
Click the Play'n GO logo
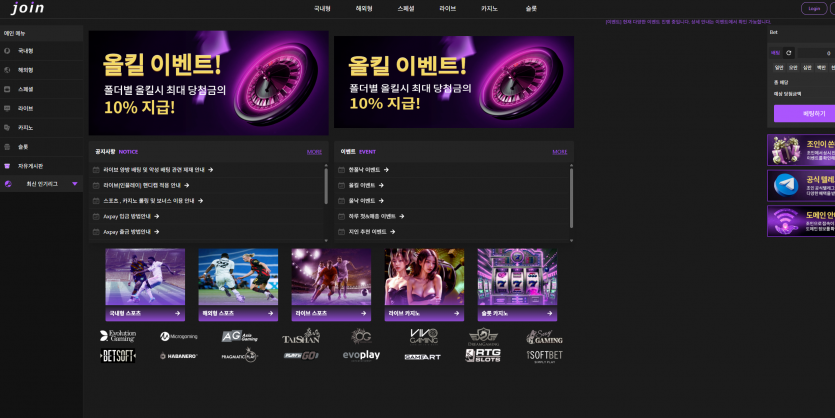point(301,356)
